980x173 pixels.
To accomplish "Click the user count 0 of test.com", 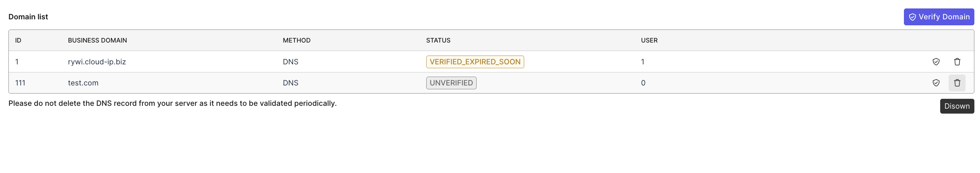I will coord(643,83).
